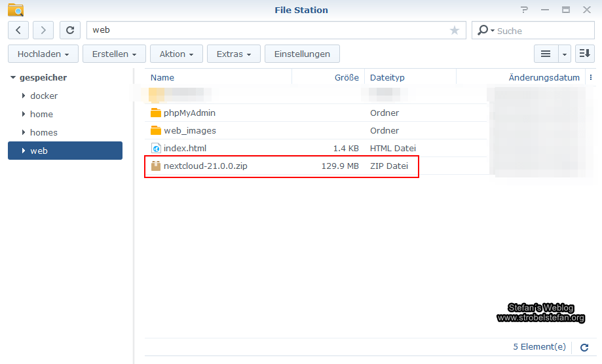Open the help question mark

(x=525, y=10)
